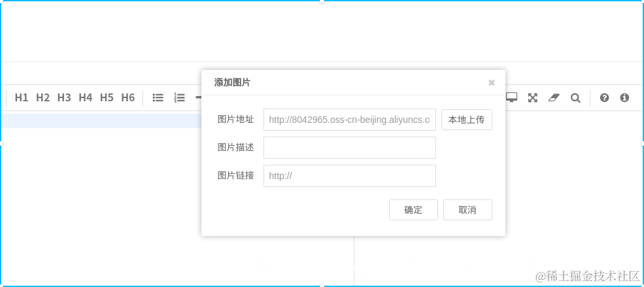This screenshot has height=287, width=644.
Task: Focus the 图片描述 input field
Action: click(x=350, y=148)
